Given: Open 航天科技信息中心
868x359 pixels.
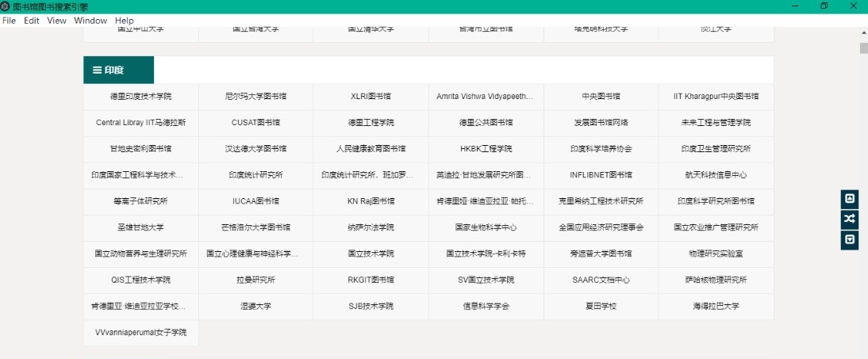Looking at the screenshot, I should click(716, 175).
